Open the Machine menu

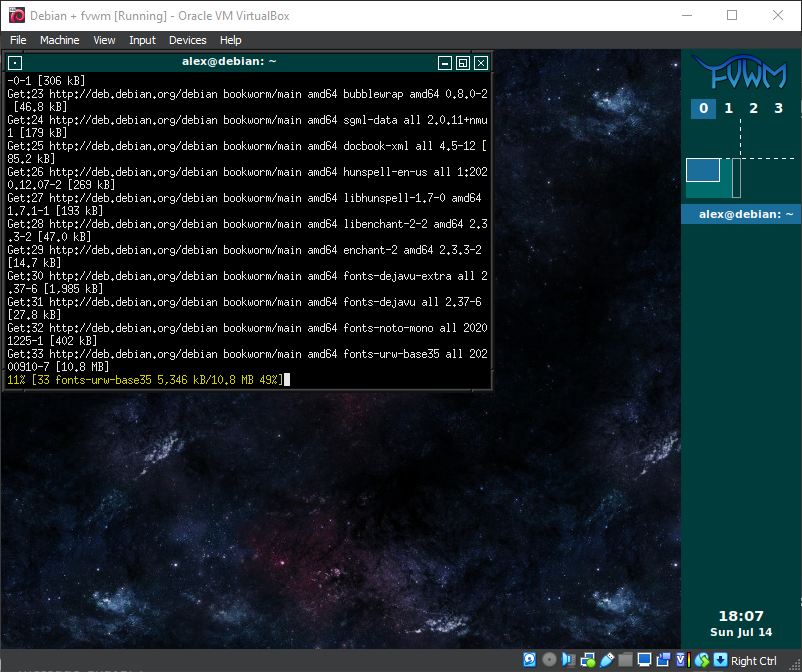click(x=59, y=40)
